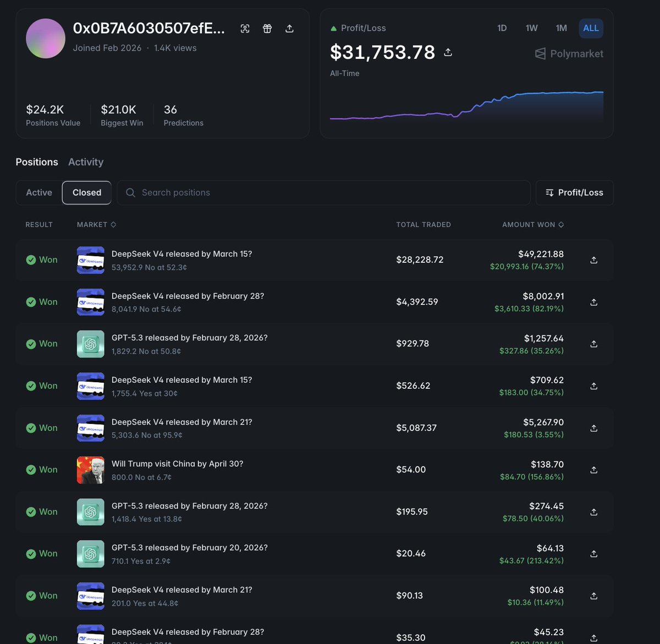Set chart range to 1M
The height and width of the screenshot is (644, 660).
tap(561, 28)
